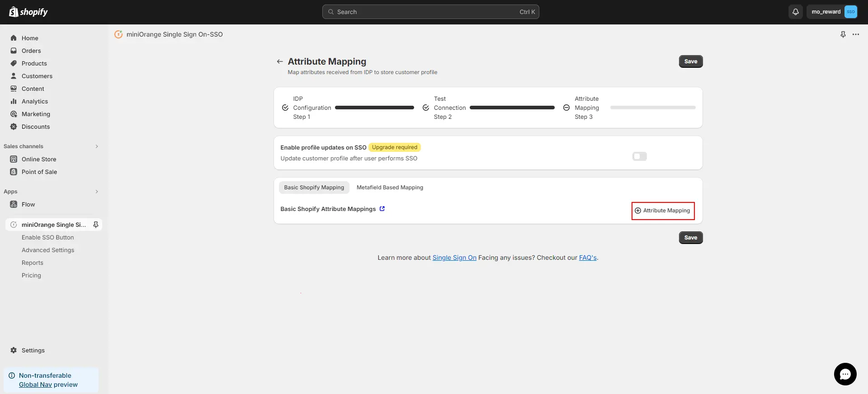Go back using the arrow beside Attribute Mapping

pos(280,61)
